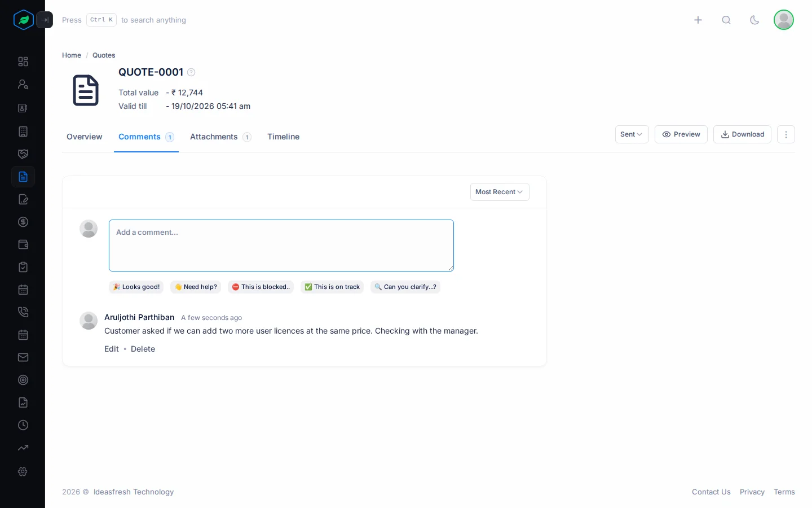
Task: Open the dashboard grid icon in sidebar
Action: tap(23, 62)
